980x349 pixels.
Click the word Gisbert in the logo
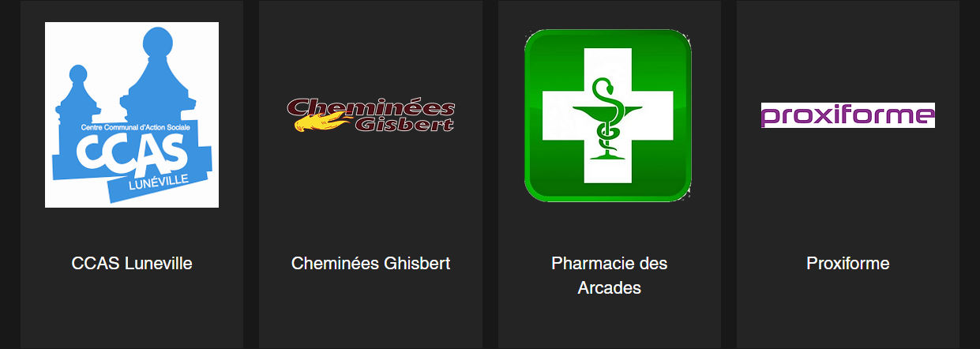pos(404,124)
